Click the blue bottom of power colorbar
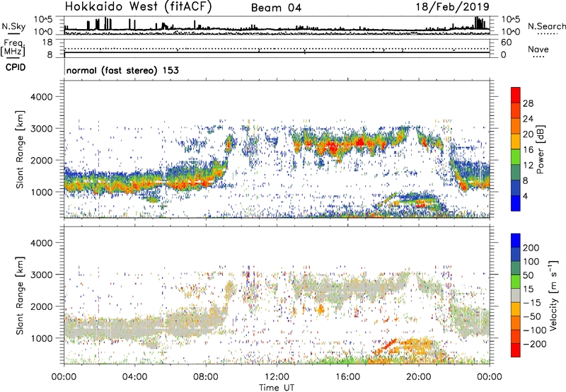The height and width of the screenshot is (392, 566). pyautogui.click(x=516, y=204)
